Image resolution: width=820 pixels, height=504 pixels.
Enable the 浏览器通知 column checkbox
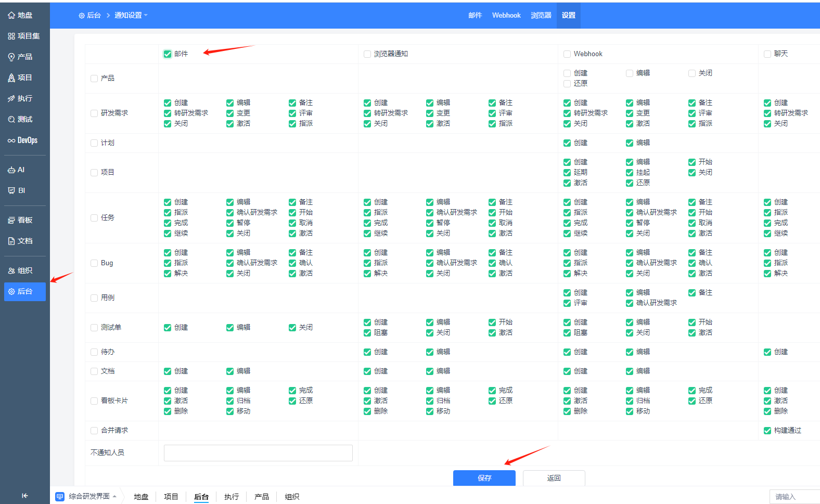tap(367, 54)
